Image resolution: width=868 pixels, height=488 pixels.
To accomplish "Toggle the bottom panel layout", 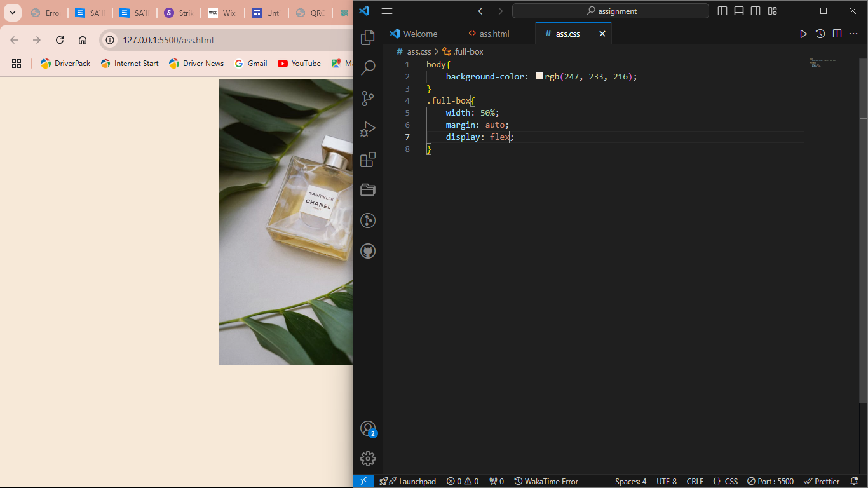I will pos(739,11).
